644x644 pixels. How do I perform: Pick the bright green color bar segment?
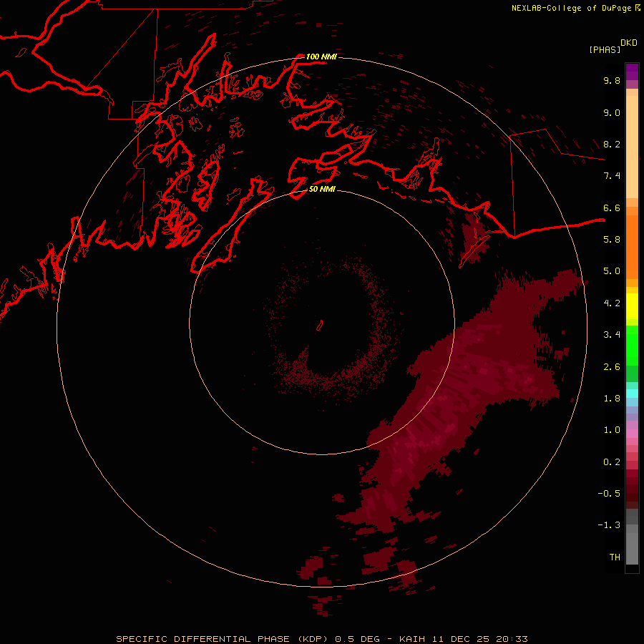click(x=632, y=346)
